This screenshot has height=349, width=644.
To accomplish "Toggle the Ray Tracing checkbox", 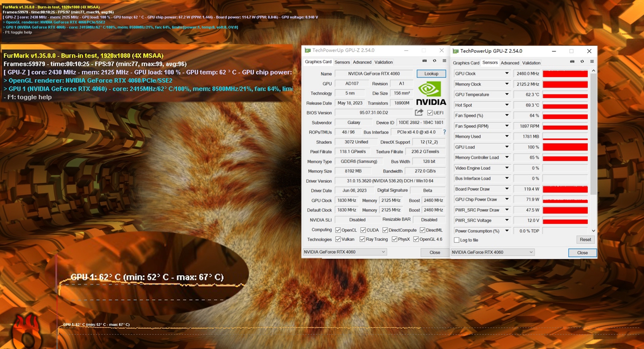I will [362, 239].
